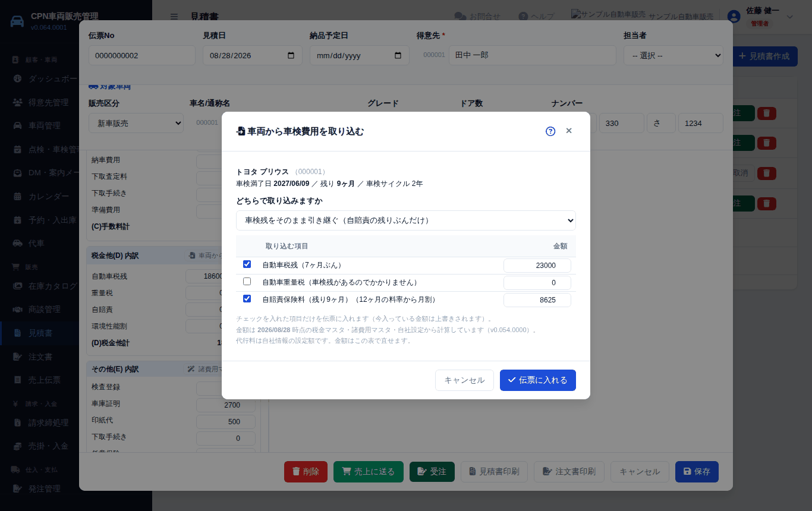Viewport: 812px width, 511px height.
Task: Click the 注文書印刷 button
Action: tap(569, 472)
